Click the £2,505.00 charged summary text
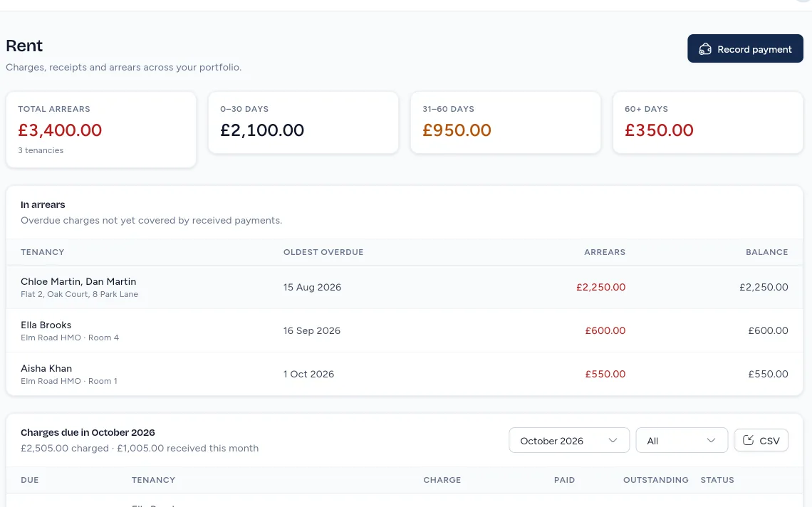This screenshot has height=507, width=812. click(x=65, y=448)
